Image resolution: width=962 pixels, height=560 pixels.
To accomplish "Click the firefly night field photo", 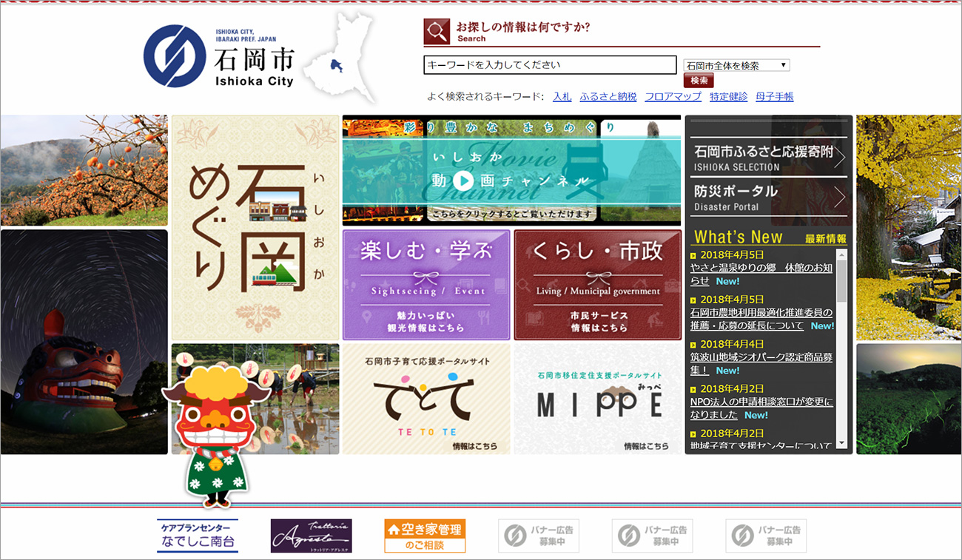I will pyautogui.click(x=909, y=399).
